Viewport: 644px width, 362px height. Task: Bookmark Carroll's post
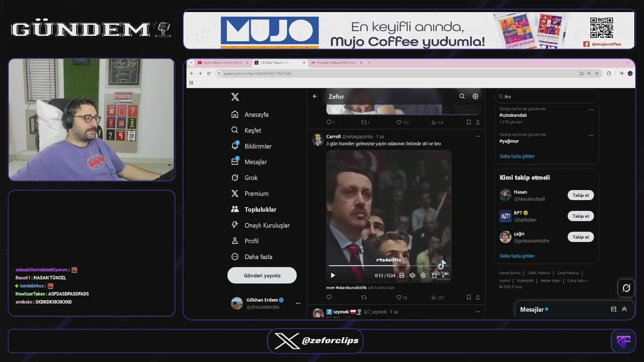pos(468,297)
